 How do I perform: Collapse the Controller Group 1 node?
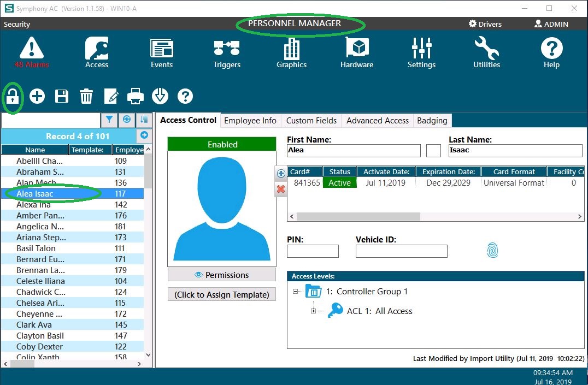[x=296, y=291]
